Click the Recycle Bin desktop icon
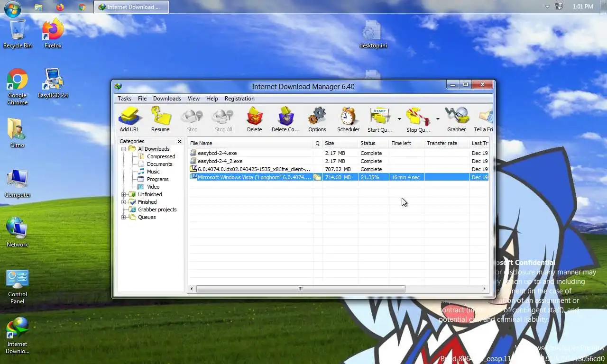 pyautogui.click(x=18, y=33)
